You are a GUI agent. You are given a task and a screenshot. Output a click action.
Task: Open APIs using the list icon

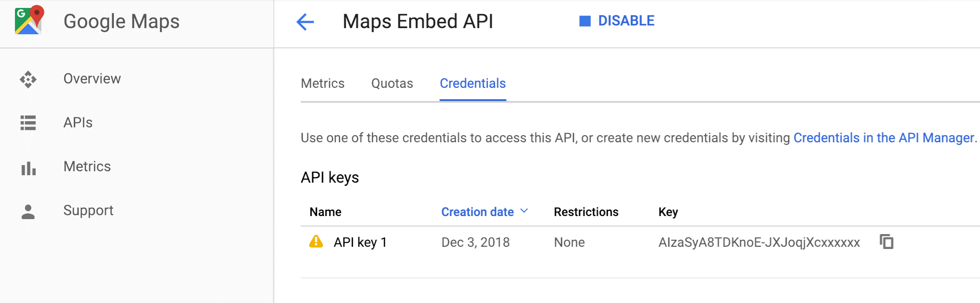pos(28,123)
